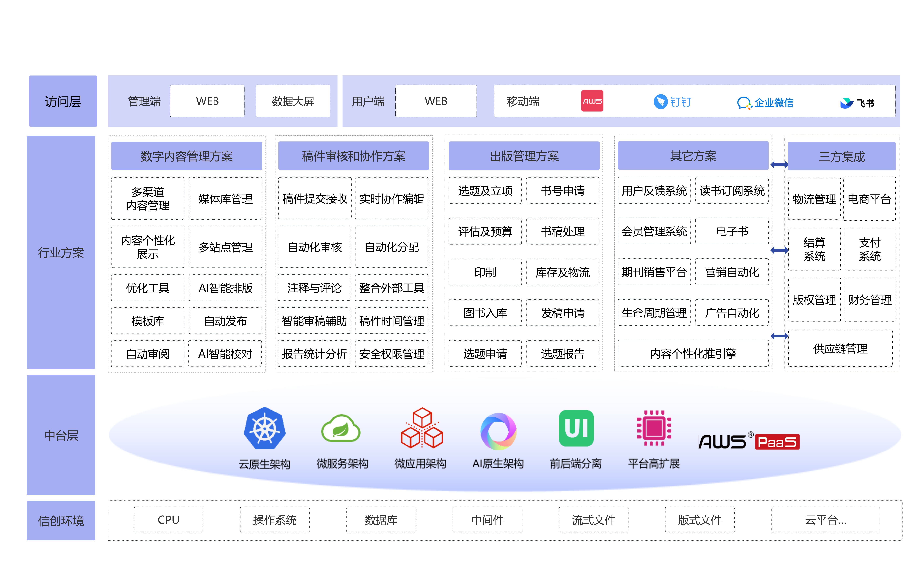Click the CPU box
The width and height of the screenshot is (924, 567).
click(x=168, y=519)
